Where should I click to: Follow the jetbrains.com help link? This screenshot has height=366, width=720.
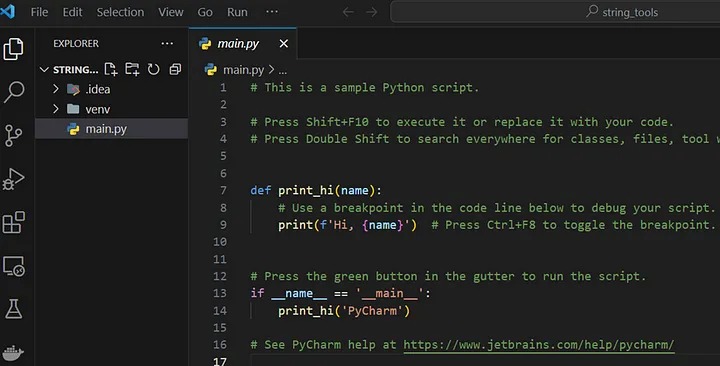point(539,345)
